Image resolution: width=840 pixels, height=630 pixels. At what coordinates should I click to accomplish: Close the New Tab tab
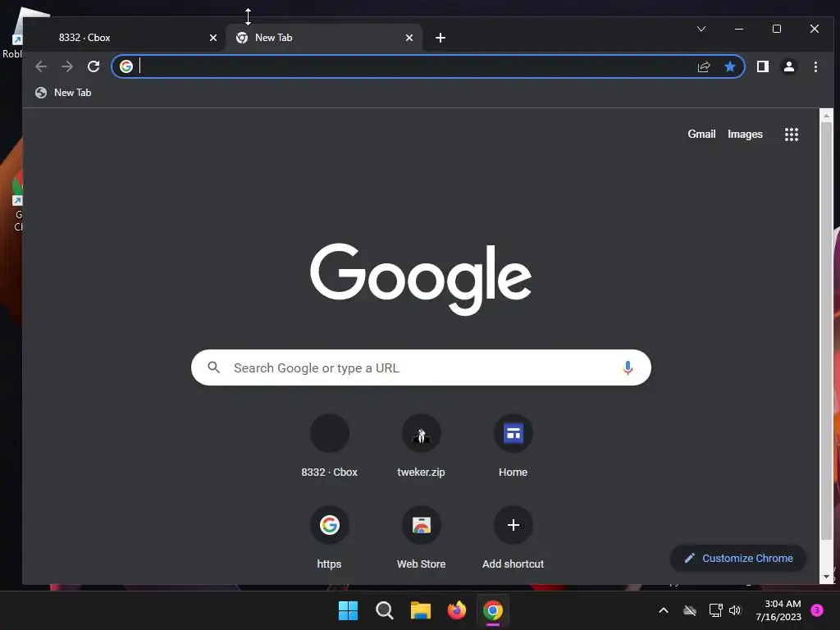409,38
